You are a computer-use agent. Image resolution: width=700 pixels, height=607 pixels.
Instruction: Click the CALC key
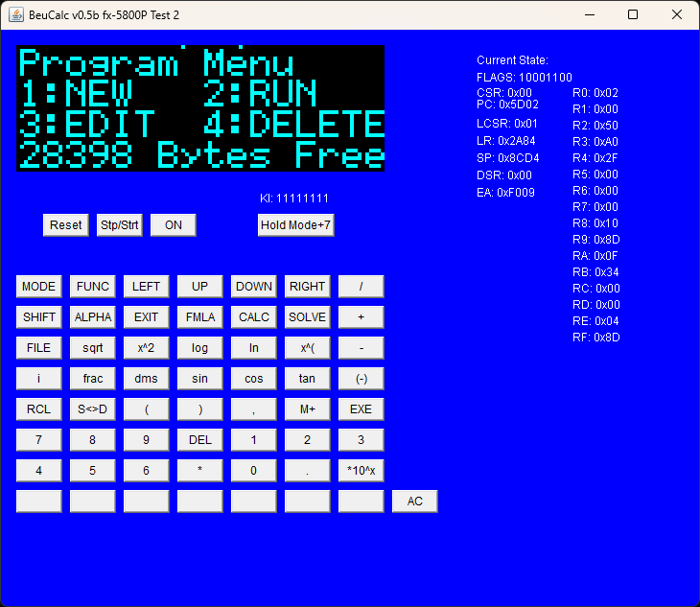click(253, 316)
